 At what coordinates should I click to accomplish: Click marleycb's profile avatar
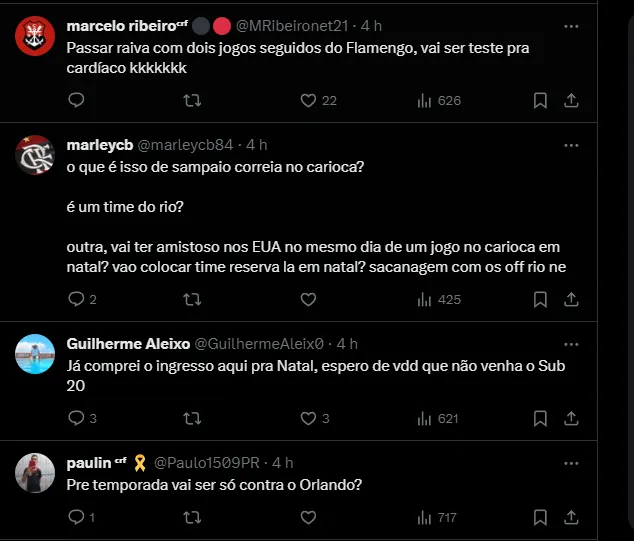[36, 155]
